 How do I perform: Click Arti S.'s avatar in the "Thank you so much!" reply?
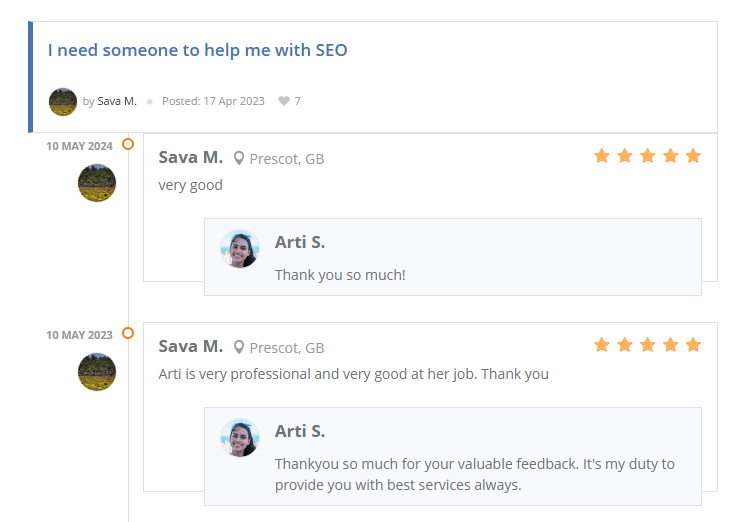(240, 249)
